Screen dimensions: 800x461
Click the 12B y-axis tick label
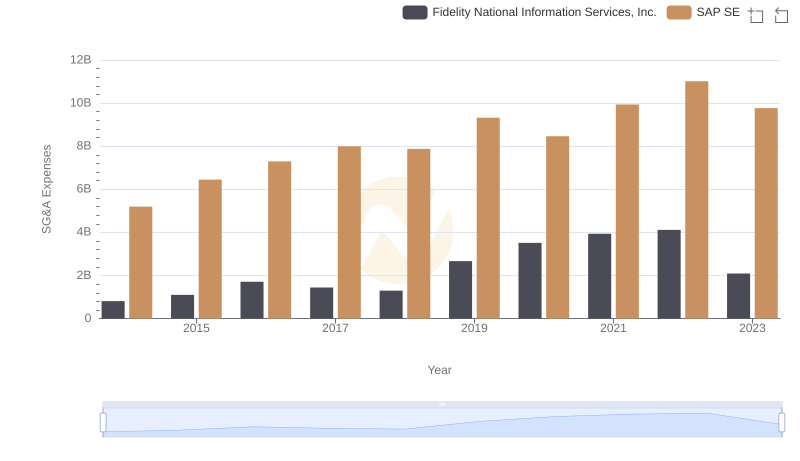click(x=80, y=60)
